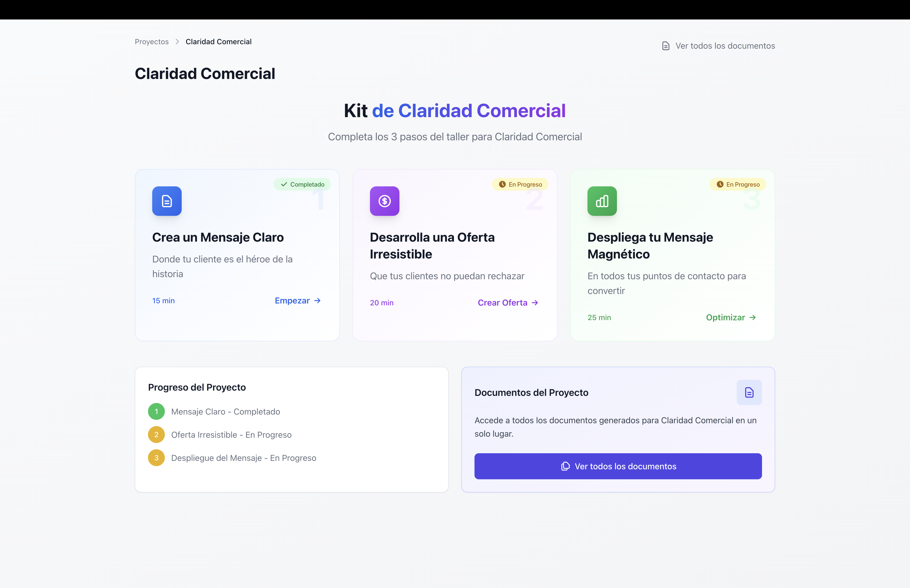Click Despliegue del Mensaje - En Progreso entry
This screenshot has width=910, height=588.
click(244, 458)
